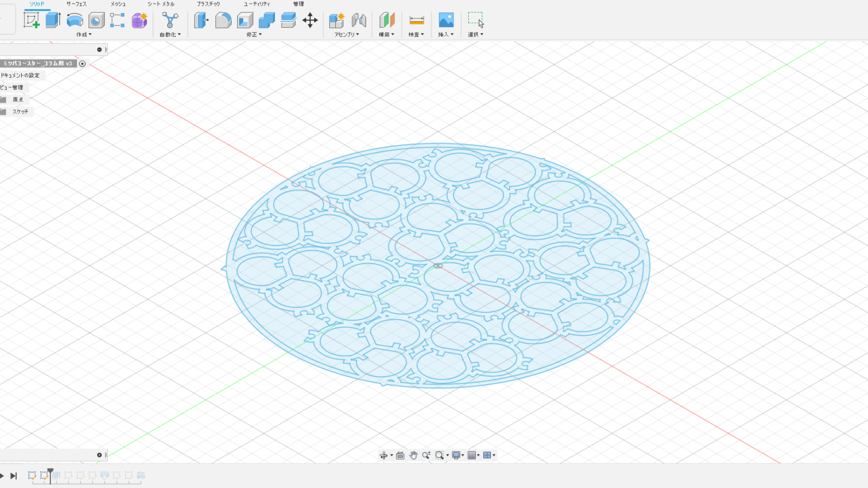
Task: Toggle the active component radio button
Action: click(x=82, y=64)
